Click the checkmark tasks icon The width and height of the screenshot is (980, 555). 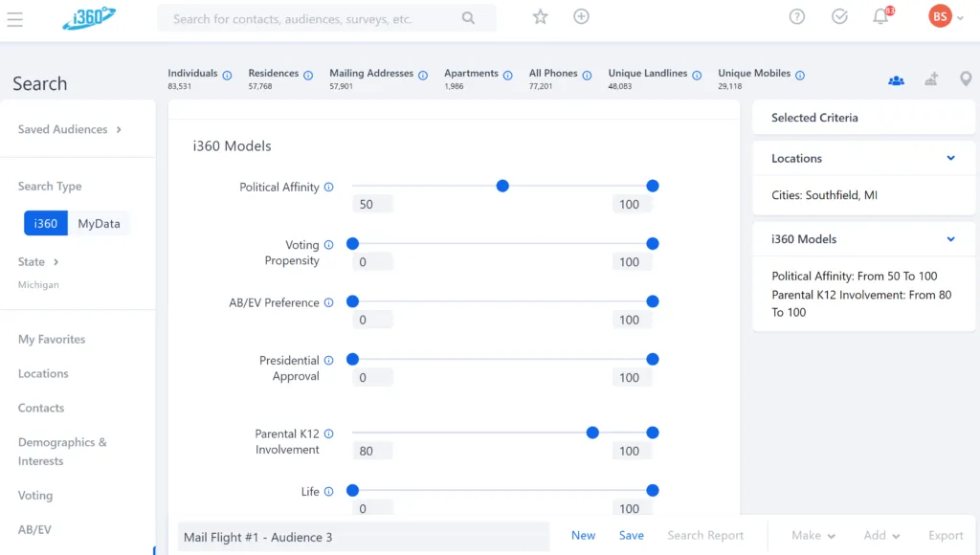839,16
